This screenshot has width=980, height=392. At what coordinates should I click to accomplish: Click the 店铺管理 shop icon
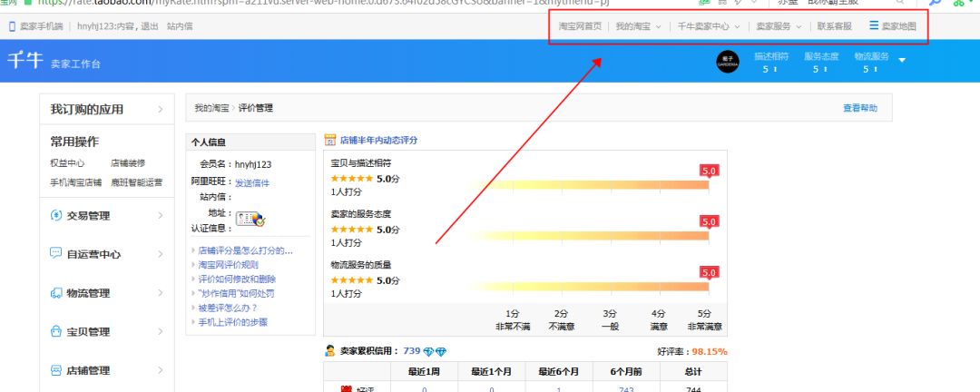tap(56, 370)
